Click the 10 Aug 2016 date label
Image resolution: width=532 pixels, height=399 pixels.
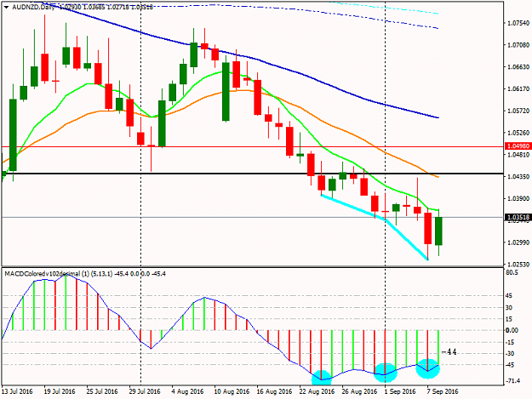click(232, 391)
